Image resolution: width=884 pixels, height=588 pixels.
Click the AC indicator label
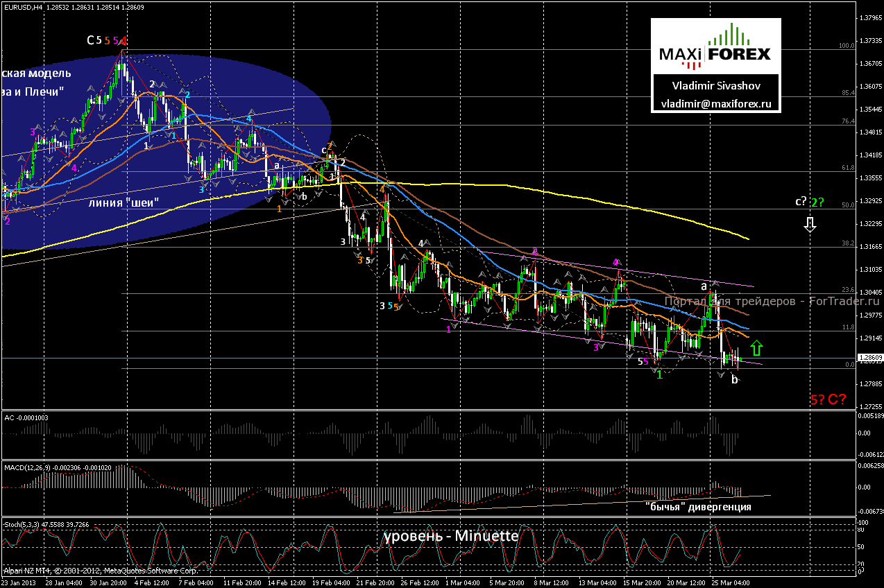pyautogui.click(x=9, y=417)
